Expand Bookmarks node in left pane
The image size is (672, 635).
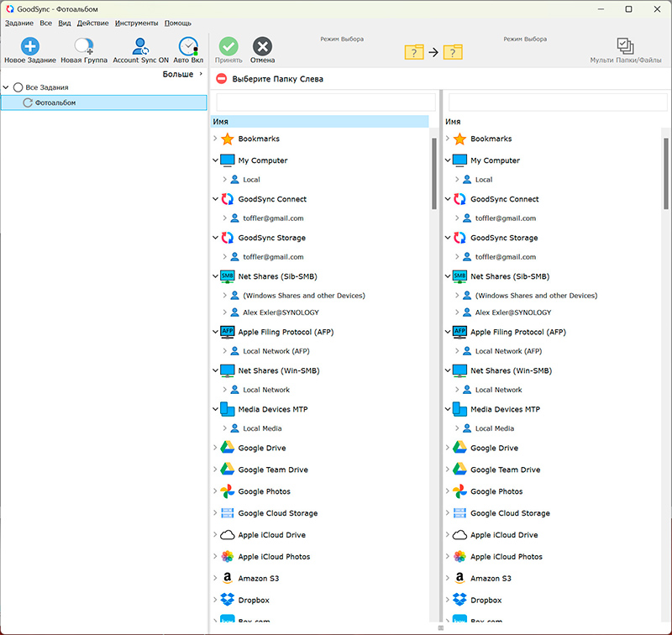point(216,139)
